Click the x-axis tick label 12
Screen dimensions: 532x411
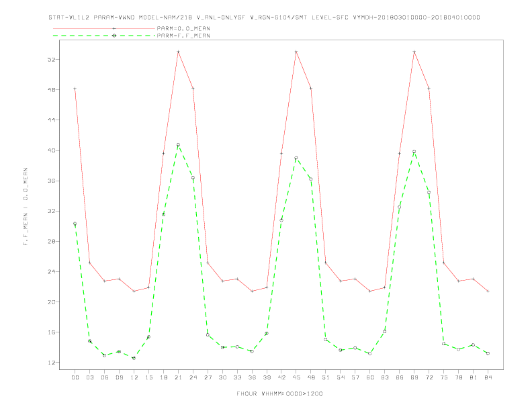tap(134, 377)
